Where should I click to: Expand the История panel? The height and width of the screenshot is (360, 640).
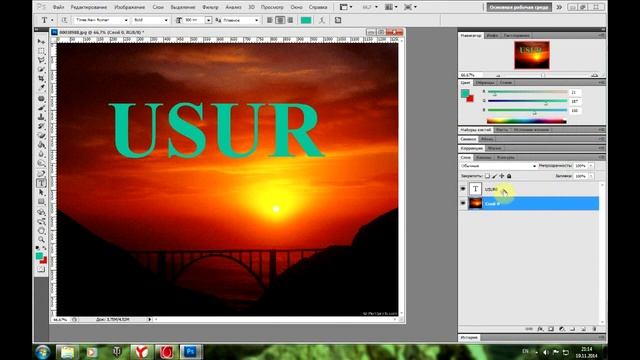tap(469, 338)
